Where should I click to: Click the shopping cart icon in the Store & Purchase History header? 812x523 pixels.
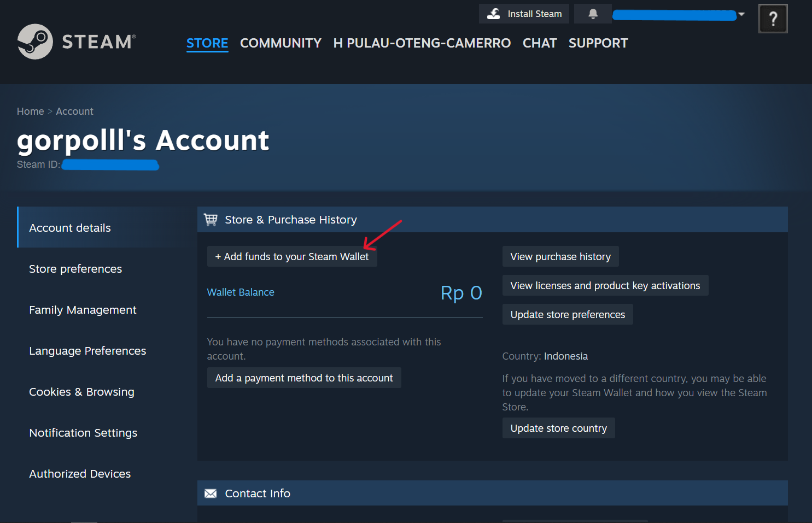coord(211,220)
